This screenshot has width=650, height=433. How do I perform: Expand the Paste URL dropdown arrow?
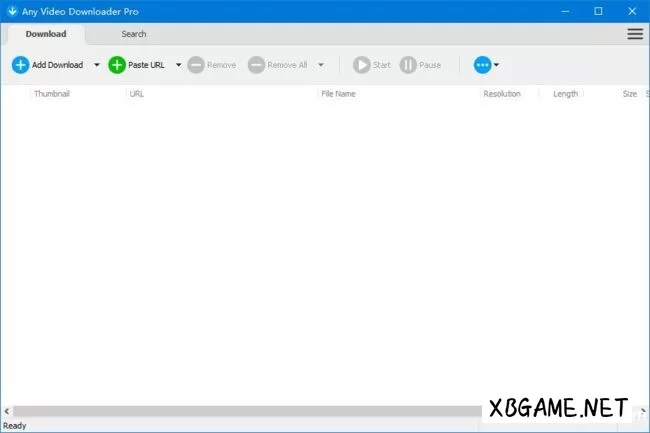click(178, 65)
